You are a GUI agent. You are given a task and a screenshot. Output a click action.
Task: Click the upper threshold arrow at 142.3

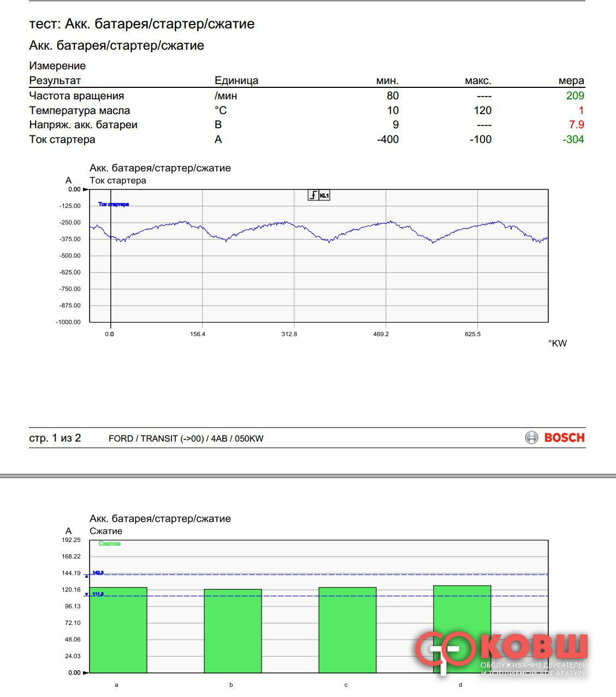86,575
